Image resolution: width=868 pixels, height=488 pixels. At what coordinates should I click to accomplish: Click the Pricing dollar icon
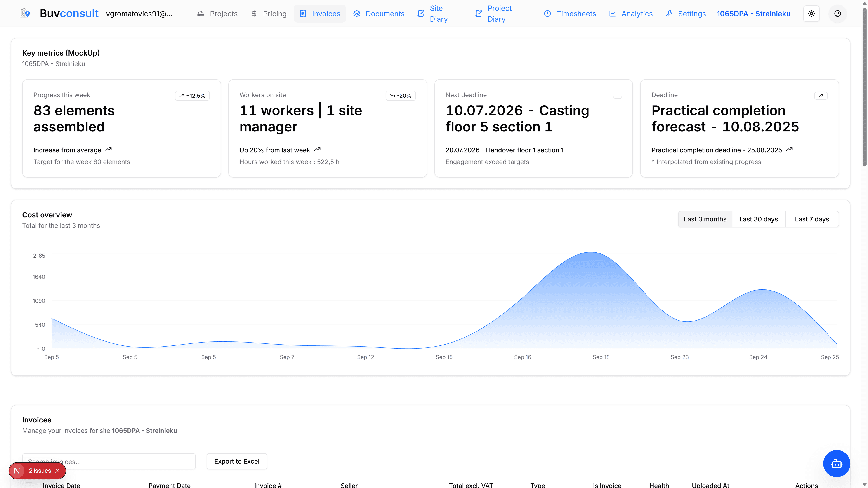pyautogui.click(x=254, y=14)
